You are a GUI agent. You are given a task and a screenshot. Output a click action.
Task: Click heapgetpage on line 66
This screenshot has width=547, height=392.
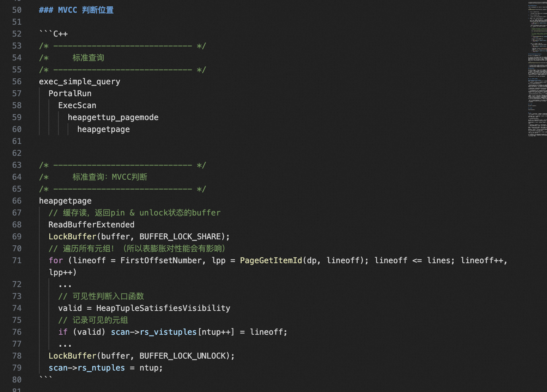[65, 201]
